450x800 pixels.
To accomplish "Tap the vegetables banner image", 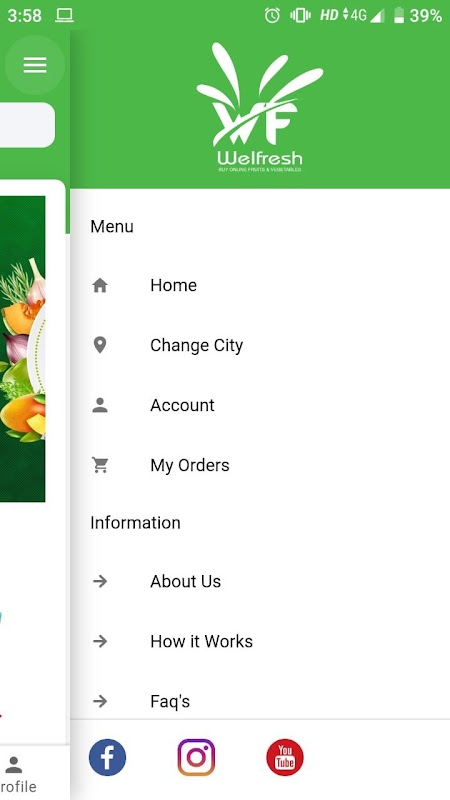I will tap(22, 349).
